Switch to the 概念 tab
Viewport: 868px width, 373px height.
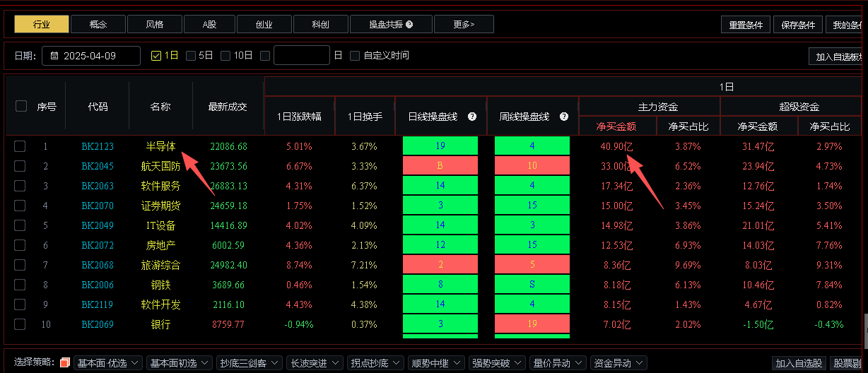tap(98, 25)
